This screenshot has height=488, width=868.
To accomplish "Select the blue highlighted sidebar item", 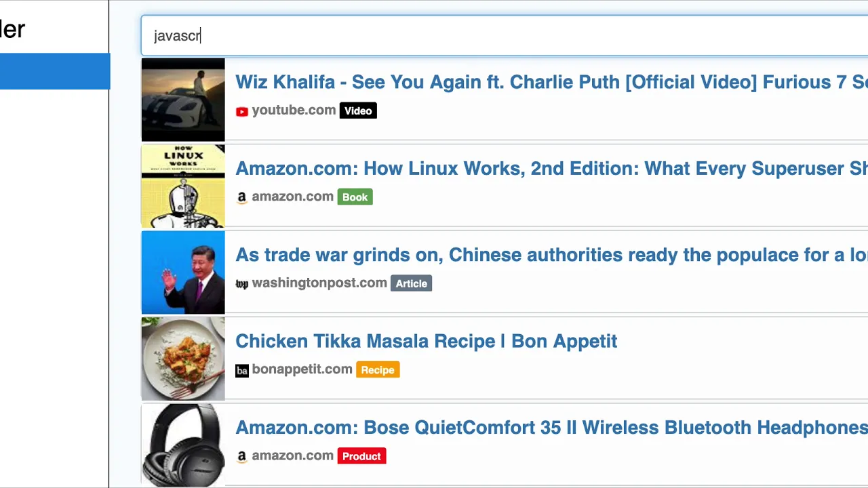I will (54, 71).
